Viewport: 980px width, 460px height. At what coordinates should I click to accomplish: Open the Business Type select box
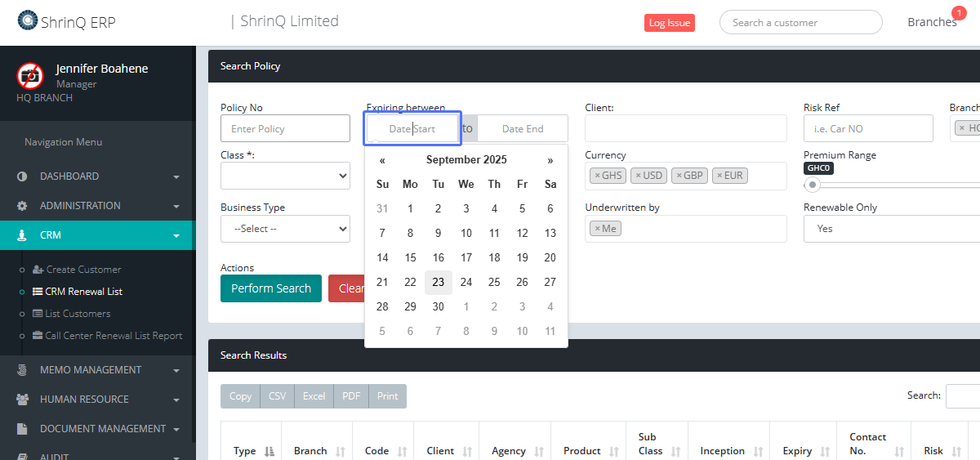[285, 229]
